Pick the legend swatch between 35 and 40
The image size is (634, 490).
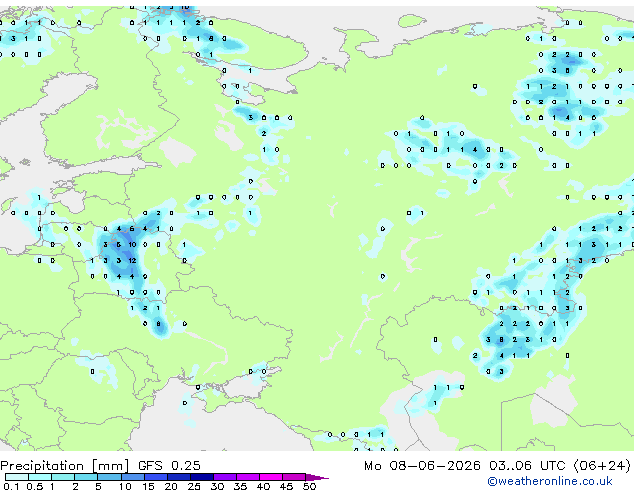coord(247,477)
